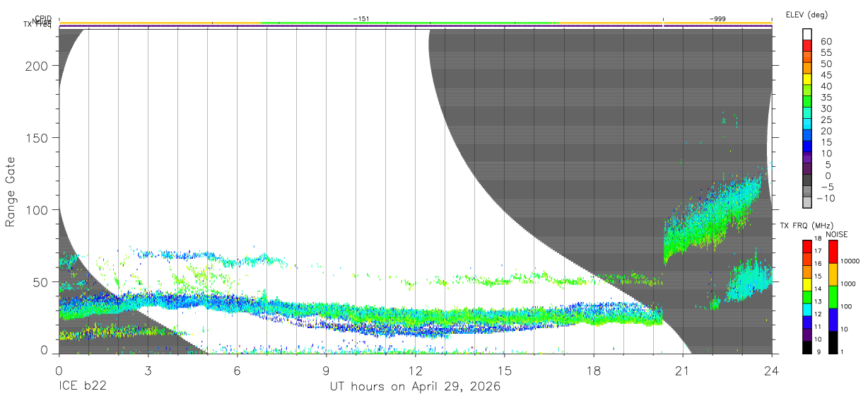Image resolution: width=868 pixels, height=401 pixels.
Task: Pick the cyan 12–13 MHz TX FRQ swatch
Action: click(807, 308)
